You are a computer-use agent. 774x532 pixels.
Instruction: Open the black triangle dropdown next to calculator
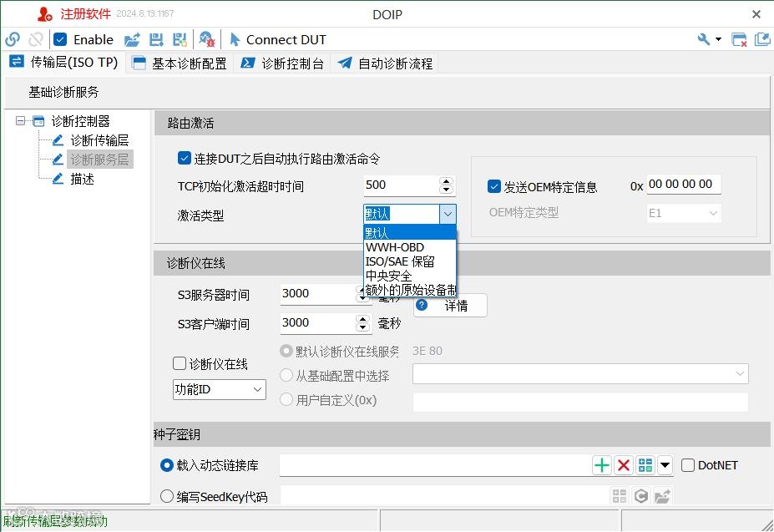coord(665,465)
